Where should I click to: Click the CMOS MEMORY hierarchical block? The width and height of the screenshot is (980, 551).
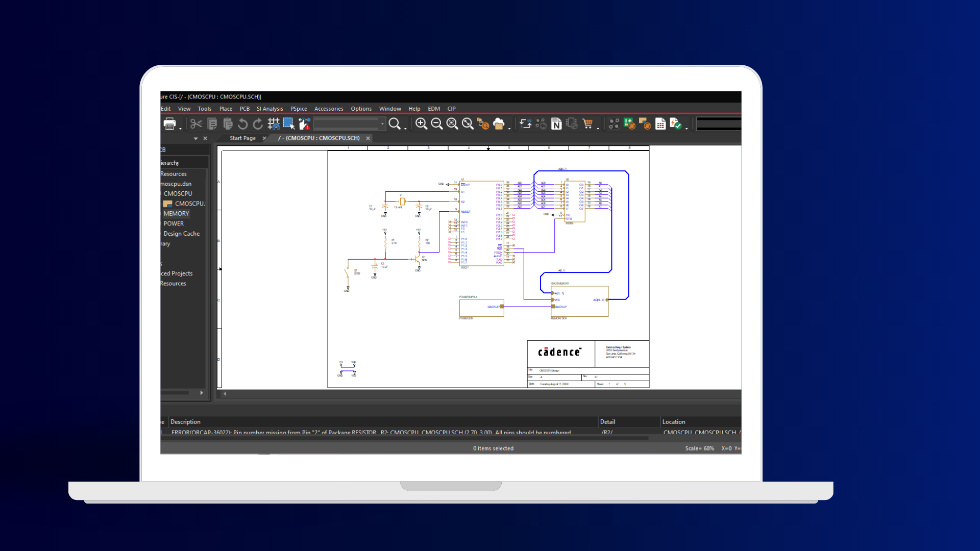579,301
